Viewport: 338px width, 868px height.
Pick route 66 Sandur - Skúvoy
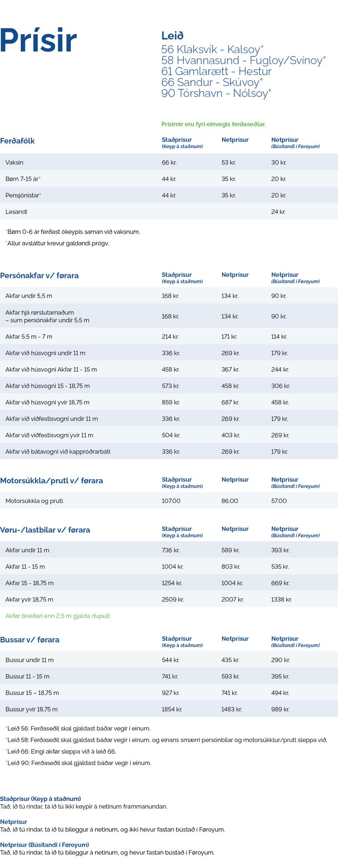(211, 82)
